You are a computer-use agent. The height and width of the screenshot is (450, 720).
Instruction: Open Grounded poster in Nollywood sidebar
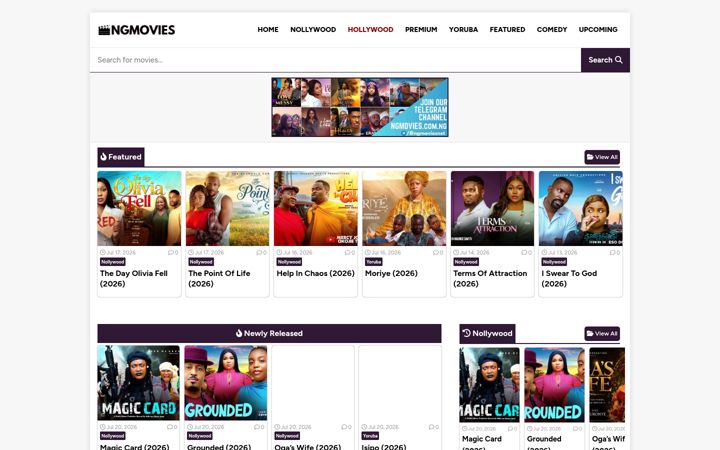coord(554,385)
